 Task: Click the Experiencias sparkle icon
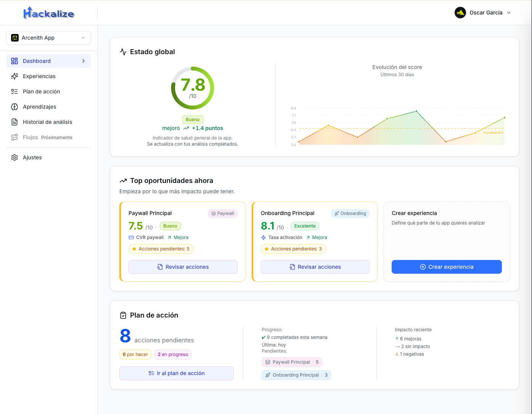click(14, 76)
